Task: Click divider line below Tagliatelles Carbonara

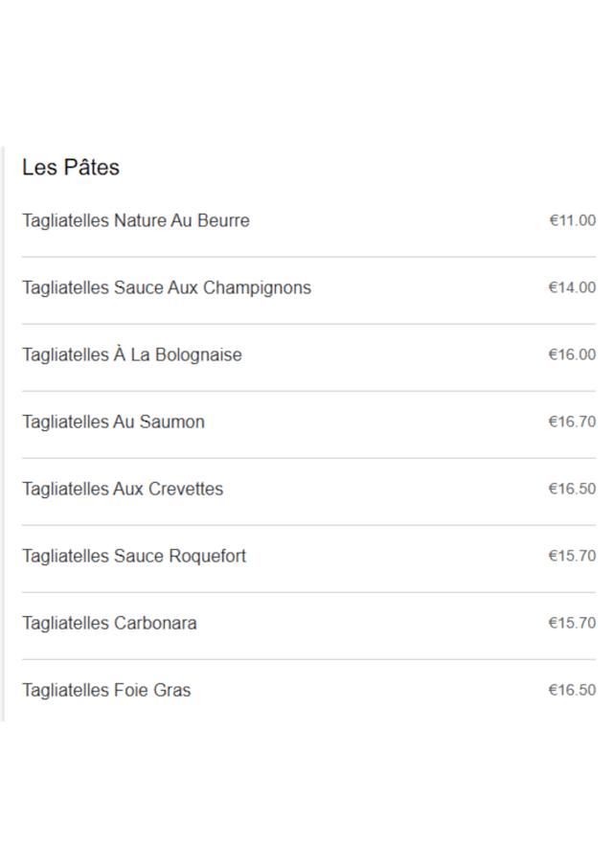Action: pos(308,659)
